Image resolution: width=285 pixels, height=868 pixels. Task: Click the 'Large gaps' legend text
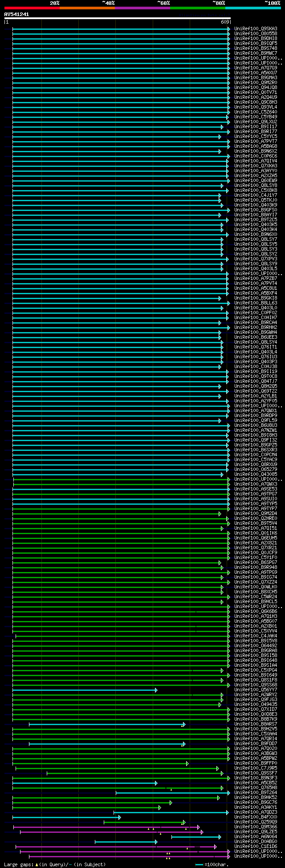point(19,864)
